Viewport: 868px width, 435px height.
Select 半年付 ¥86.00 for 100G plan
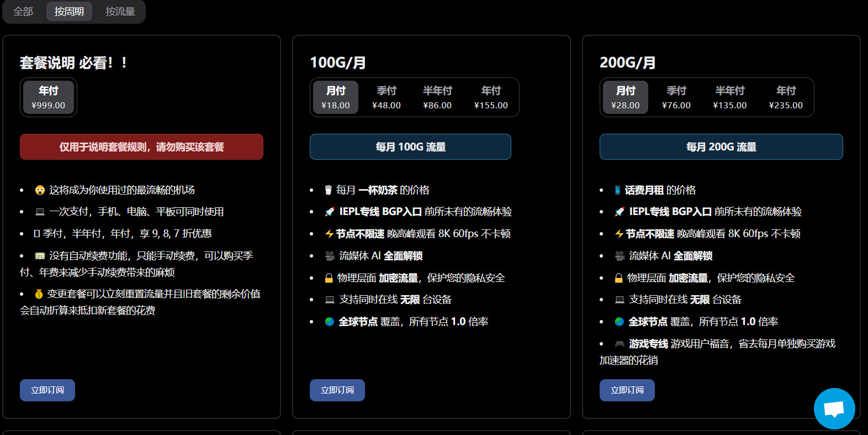tap(437, 97)
